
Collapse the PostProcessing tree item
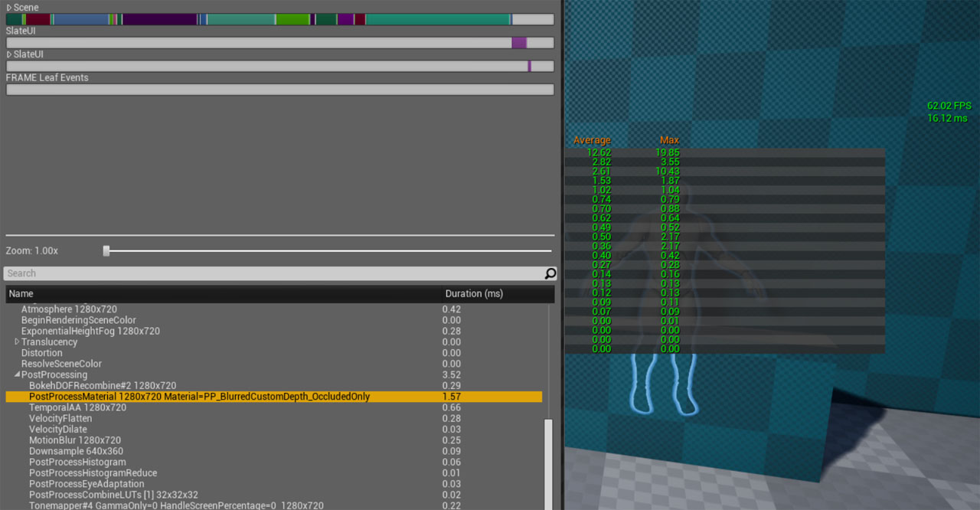point(17,375)
